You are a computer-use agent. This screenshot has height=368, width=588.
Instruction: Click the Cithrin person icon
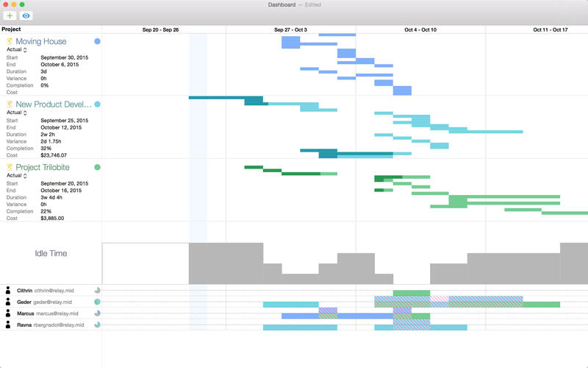pyautogui.click(x=8, y=290)
